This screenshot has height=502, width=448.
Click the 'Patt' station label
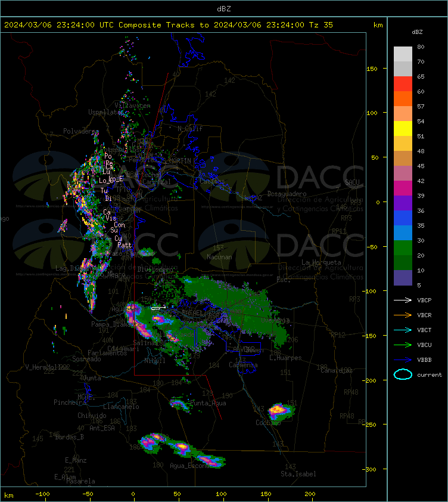125,245
